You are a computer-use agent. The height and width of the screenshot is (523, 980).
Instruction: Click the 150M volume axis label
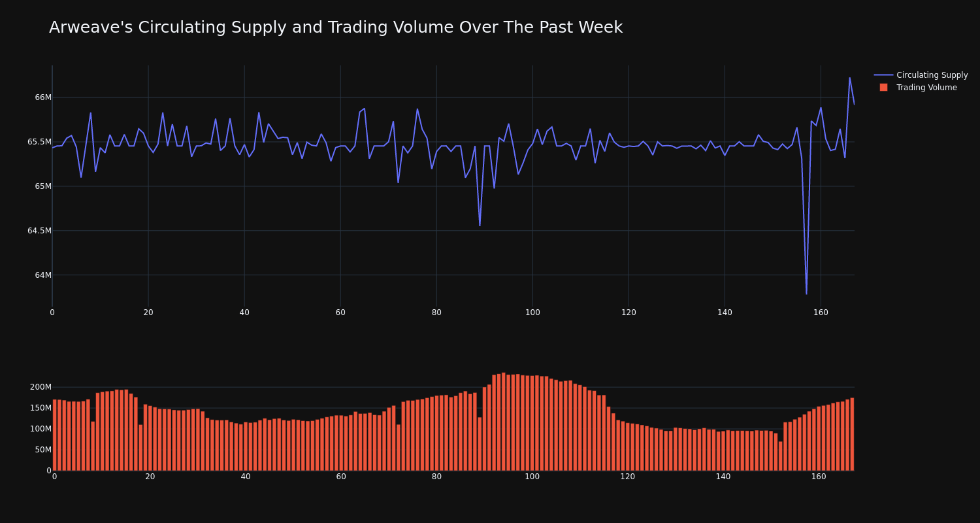41,408
